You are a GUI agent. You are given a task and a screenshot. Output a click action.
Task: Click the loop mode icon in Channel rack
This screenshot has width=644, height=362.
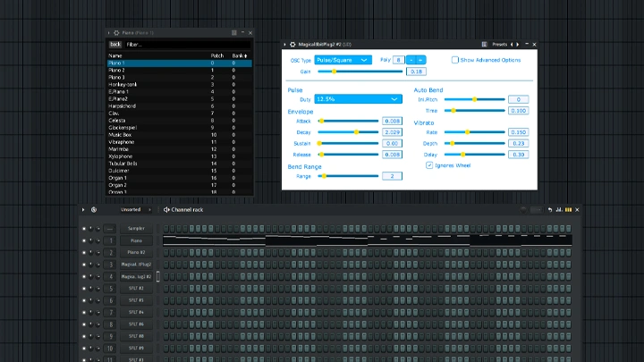tap(94, 210)
